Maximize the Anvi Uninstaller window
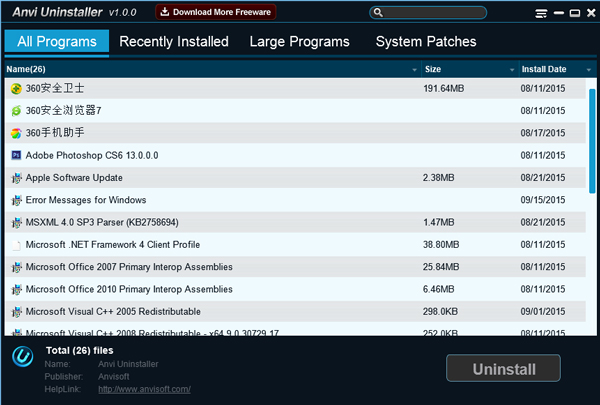The image size is (600, 405). coord(575,13)
